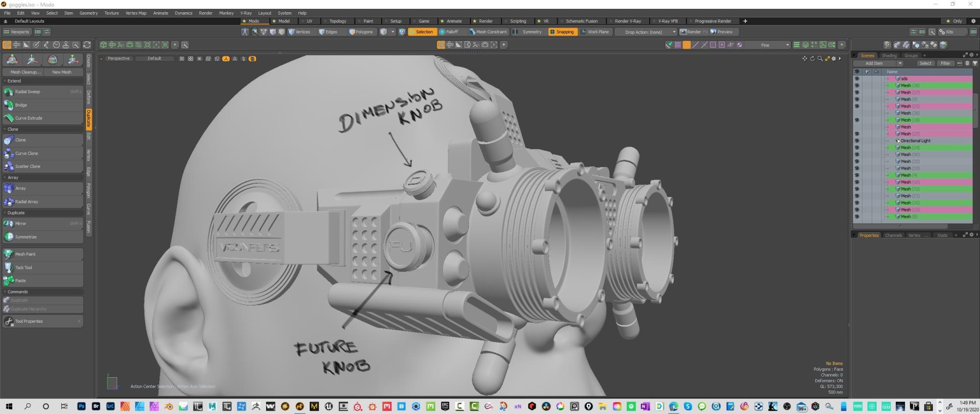
Task: Click the viewport rotate icon
Action: [812, 59]
